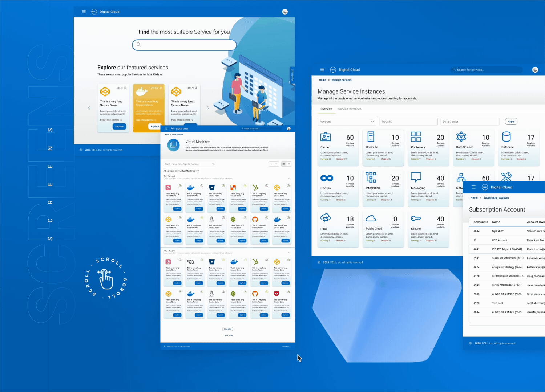The image size is (545, 392).
Task: Click the Data Center field
Action: click(470, 122)
